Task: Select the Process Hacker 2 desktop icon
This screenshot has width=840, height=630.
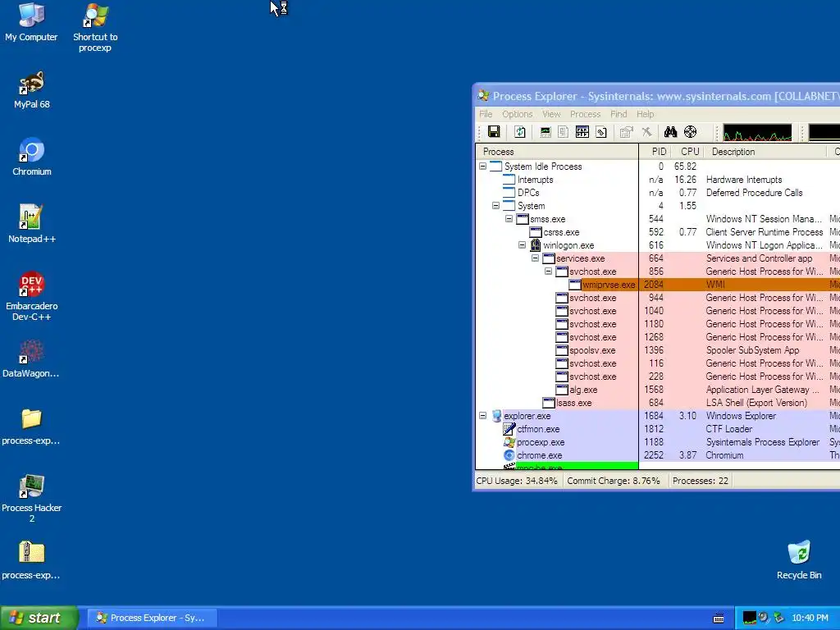Action: 32,499
